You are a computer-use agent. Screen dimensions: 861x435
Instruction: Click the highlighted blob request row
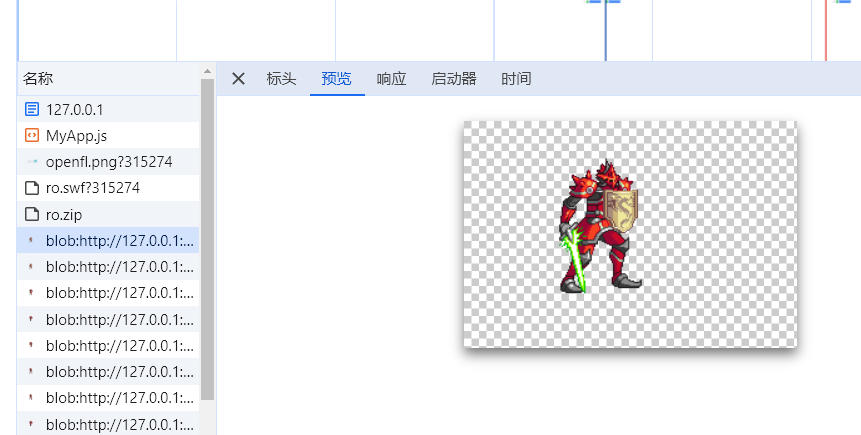109,241
